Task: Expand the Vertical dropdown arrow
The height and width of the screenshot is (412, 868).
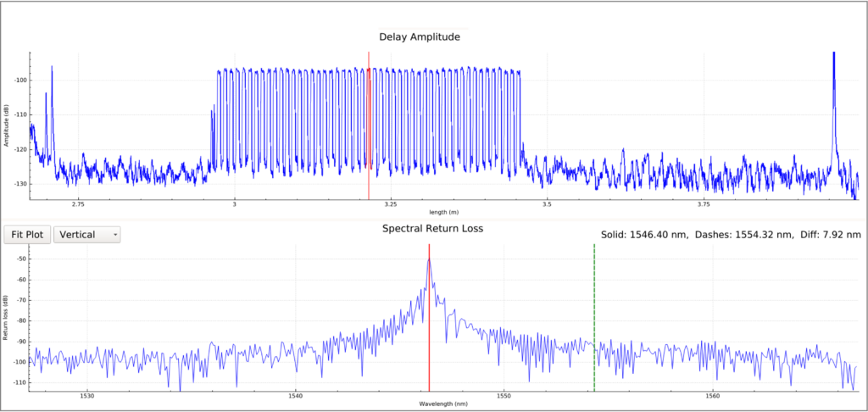Action: point(114,235)
